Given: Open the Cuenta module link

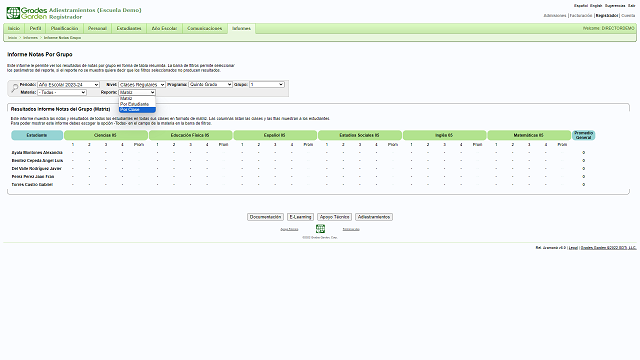Looking at the screenshot, I should [x=628, y=16].
